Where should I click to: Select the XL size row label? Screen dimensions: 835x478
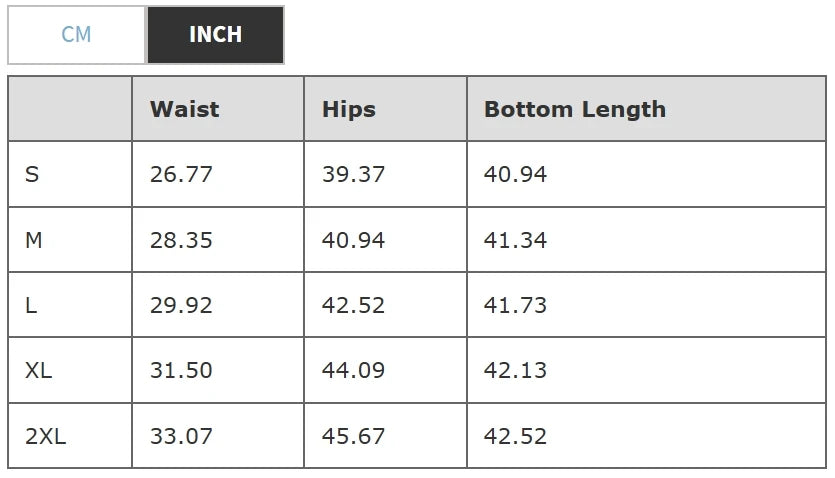(x=38, y=371)
